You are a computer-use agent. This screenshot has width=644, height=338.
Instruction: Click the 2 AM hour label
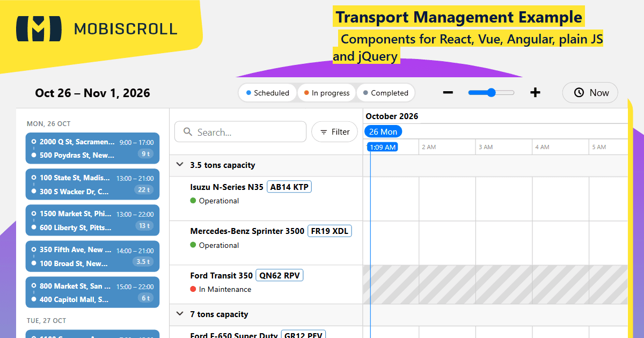429,147
